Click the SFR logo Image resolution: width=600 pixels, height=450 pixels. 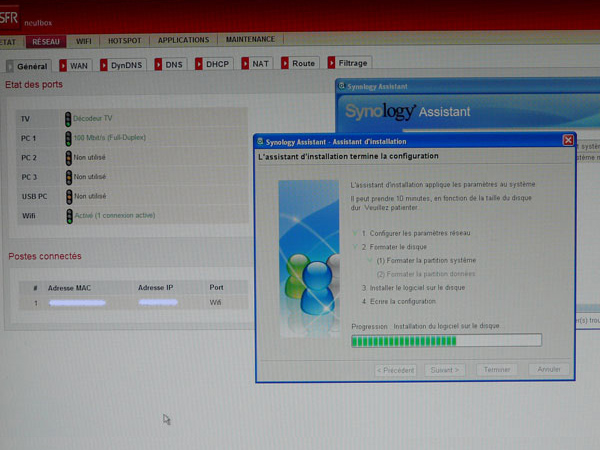[9, 18]
